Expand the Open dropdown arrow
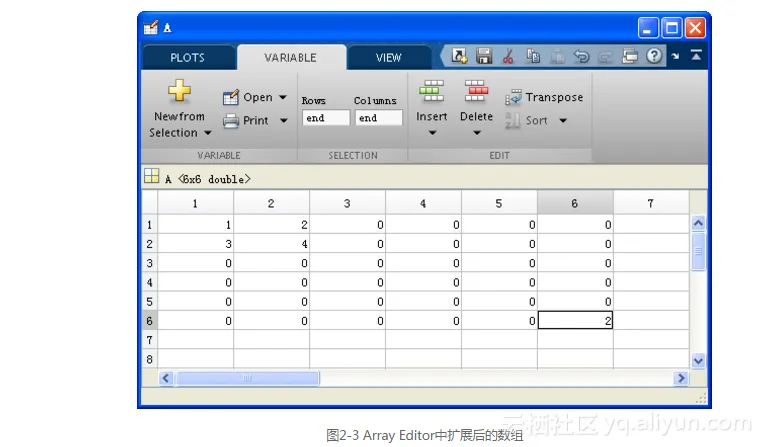This screenshot has height=447, width=763. 283,97
